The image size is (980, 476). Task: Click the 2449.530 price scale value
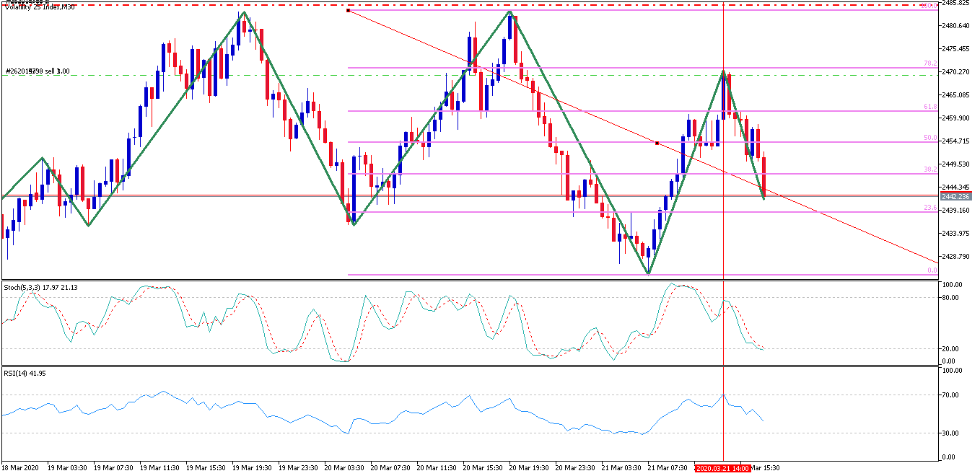(957, 164)
